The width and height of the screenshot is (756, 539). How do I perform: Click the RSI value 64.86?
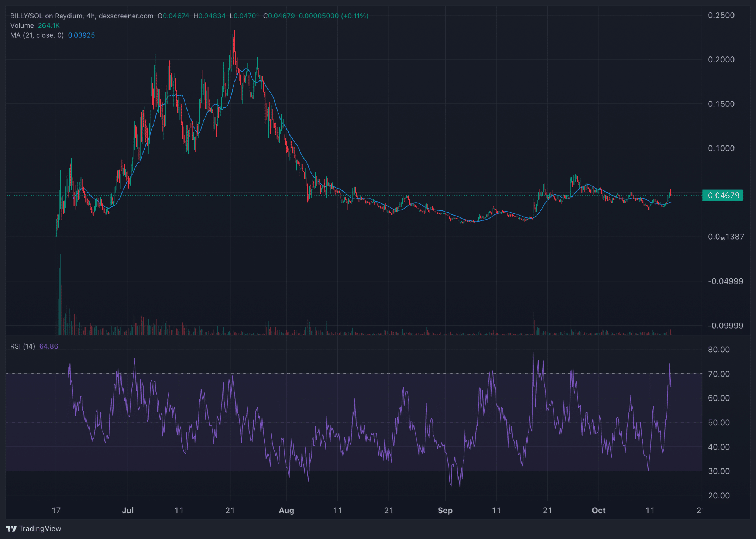(x=49, y=346)
